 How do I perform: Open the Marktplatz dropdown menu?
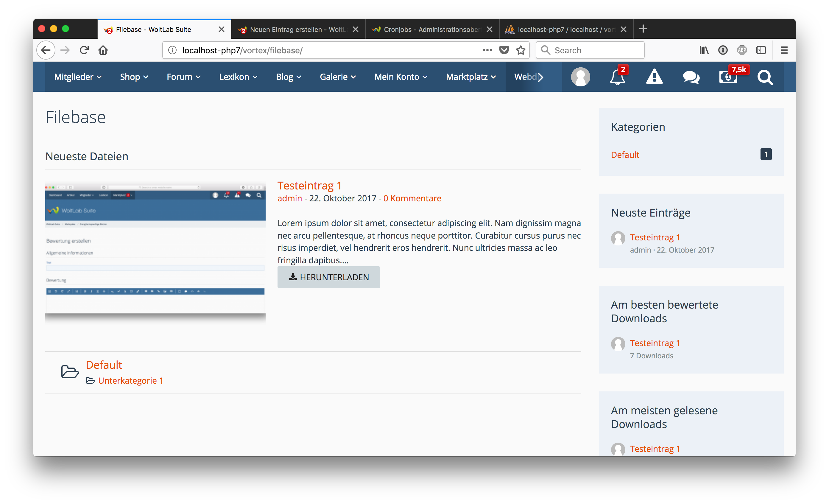[x=471, y=77]
